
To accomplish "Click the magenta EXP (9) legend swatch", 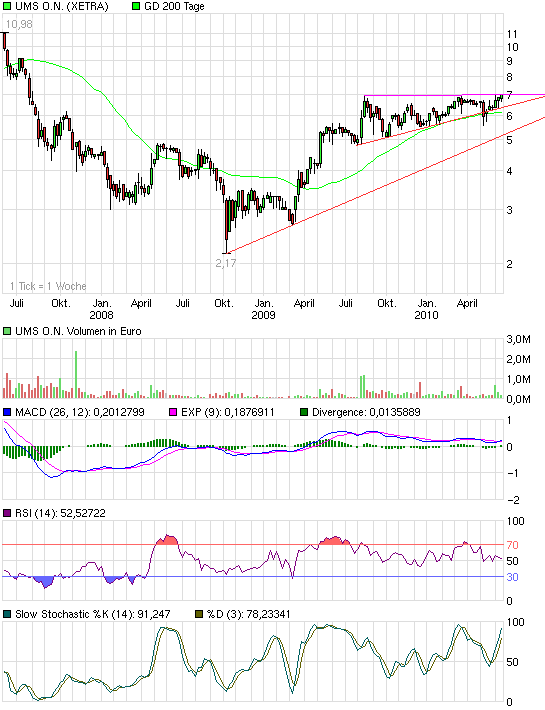I will tap(173, 412).
